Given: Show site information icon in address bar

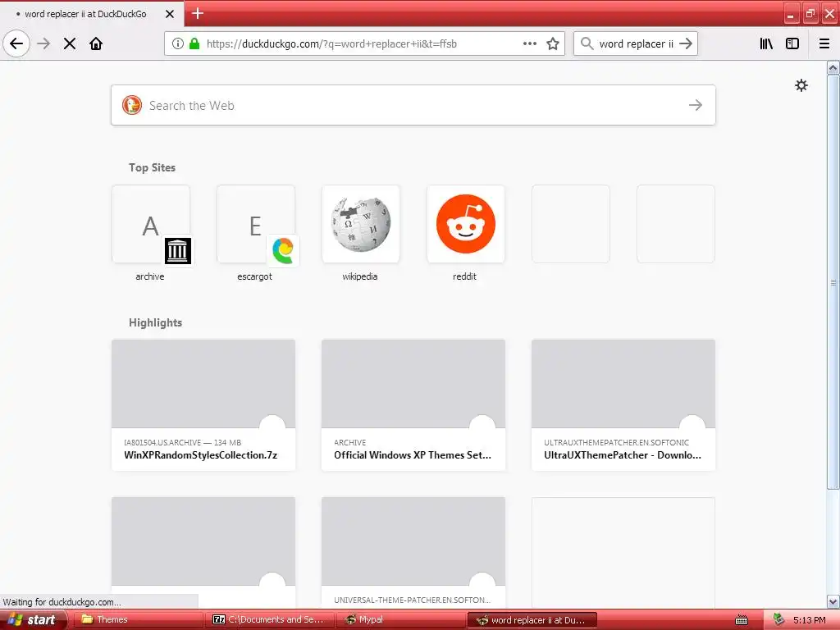Looking at the screenshot, I should 178,43.
